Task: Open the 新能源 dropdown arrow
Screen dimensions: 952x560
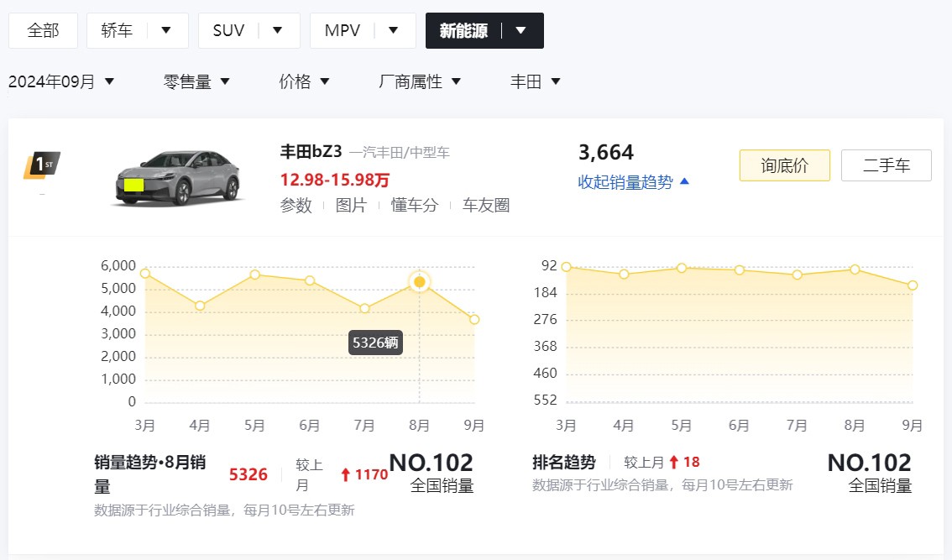Action: tap(521, 30)
